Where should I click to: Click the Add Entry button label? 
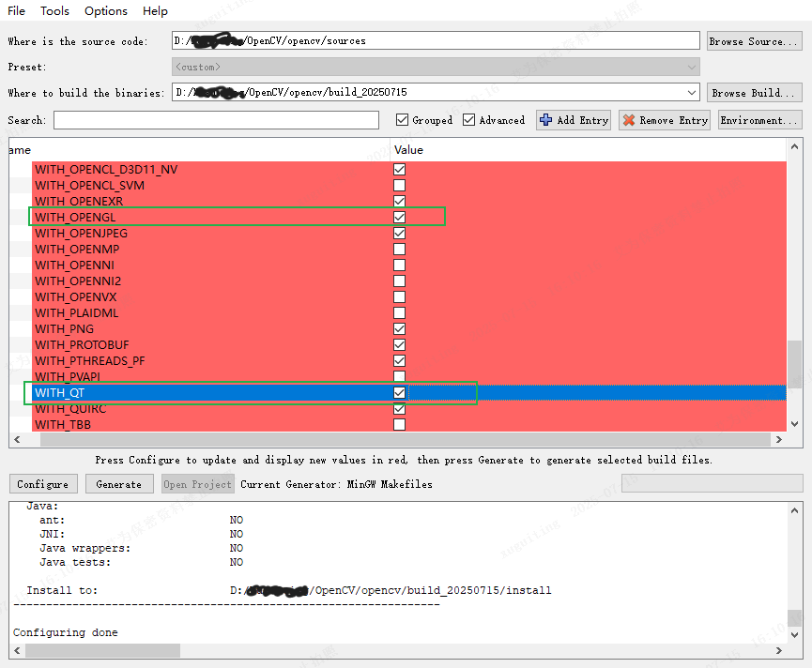click(x=583, y=120)
